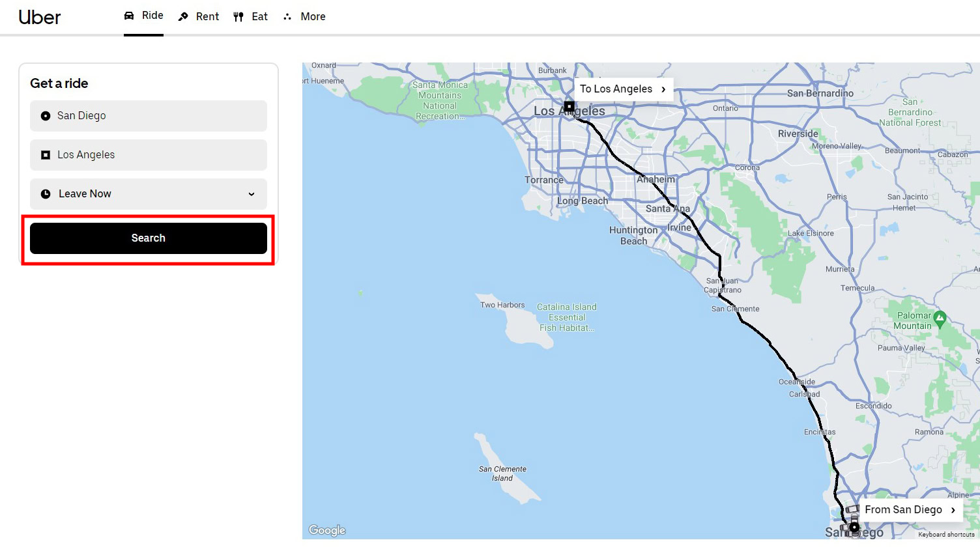The image size is (980, 551).
Task: Click the Burbank label on the map
Action: coord(553,70)
